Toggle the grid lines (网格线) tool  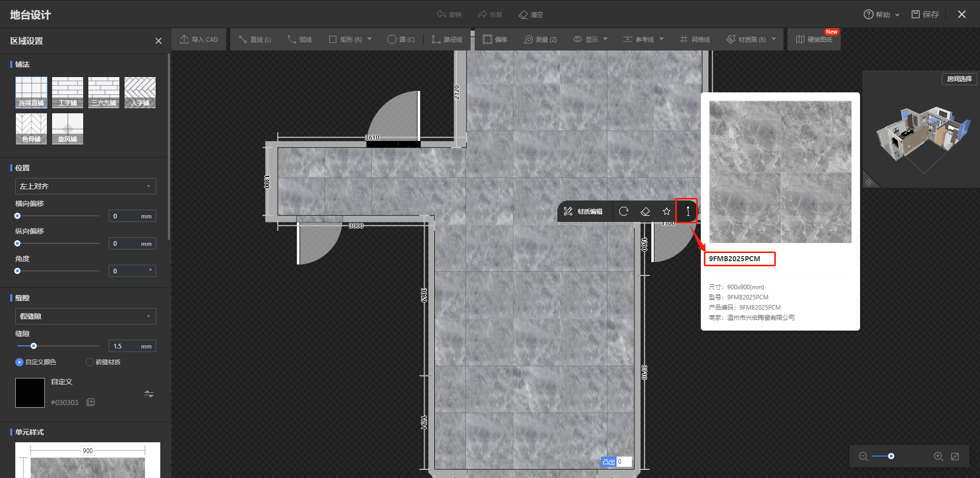[695, 39]
